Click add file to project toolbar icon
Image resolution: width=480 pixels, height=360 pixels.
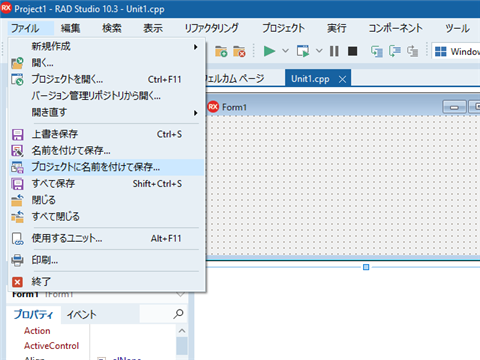click(221, 51)
